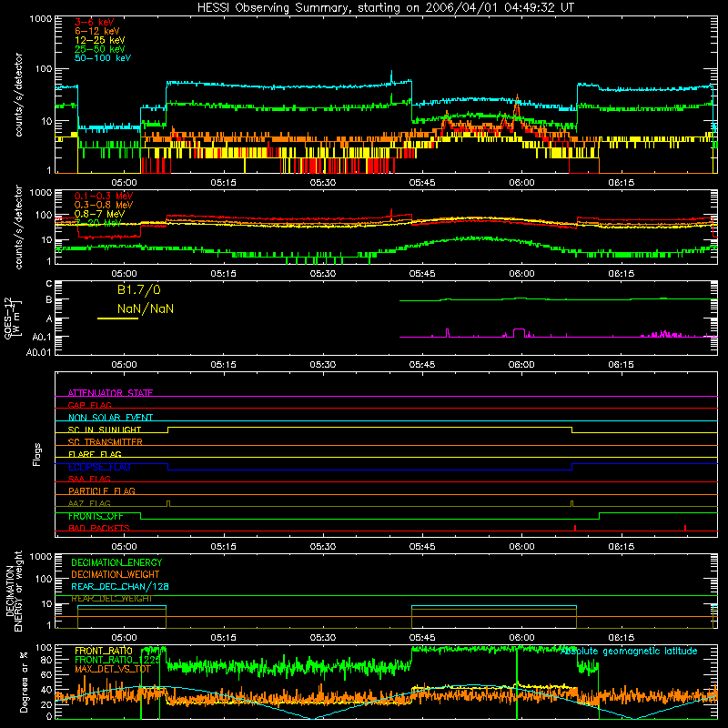Click the NaN/NaN label in GOES panel
The width and height of the screenshot is (728, 728).
click(146, 308)
